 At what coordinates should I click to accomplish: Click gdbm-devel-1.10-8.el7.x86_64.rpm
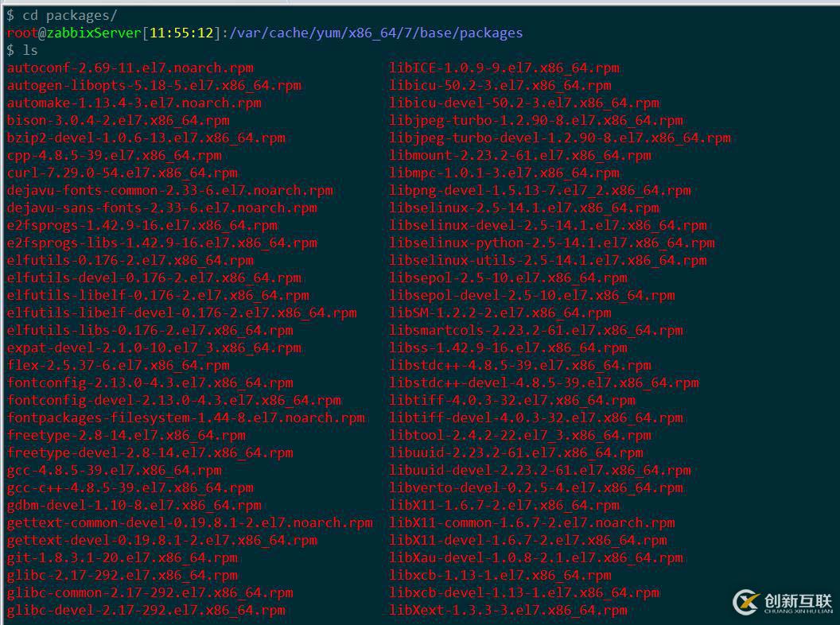(134, 506)
